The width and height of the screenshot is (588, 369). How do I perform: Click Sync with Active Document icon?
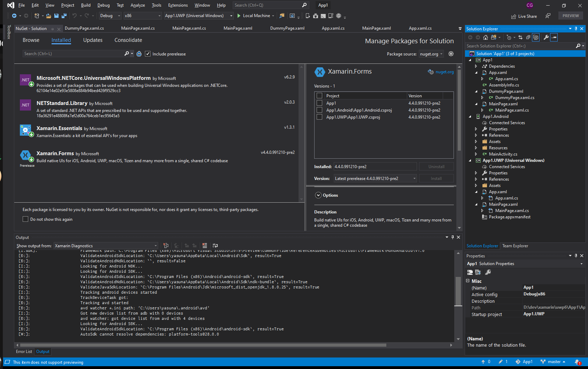pos(520,37)
